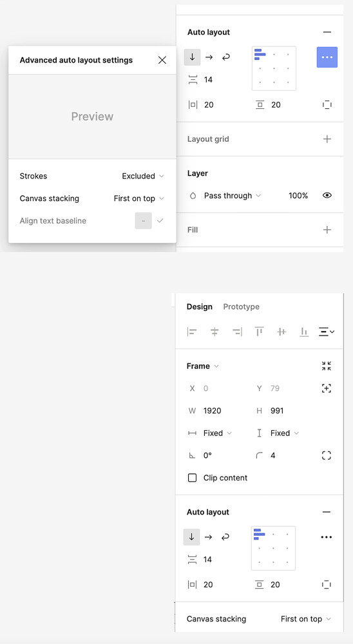Add a Layout grid with plus button
The image size is (353, 644).
[327, 139]
